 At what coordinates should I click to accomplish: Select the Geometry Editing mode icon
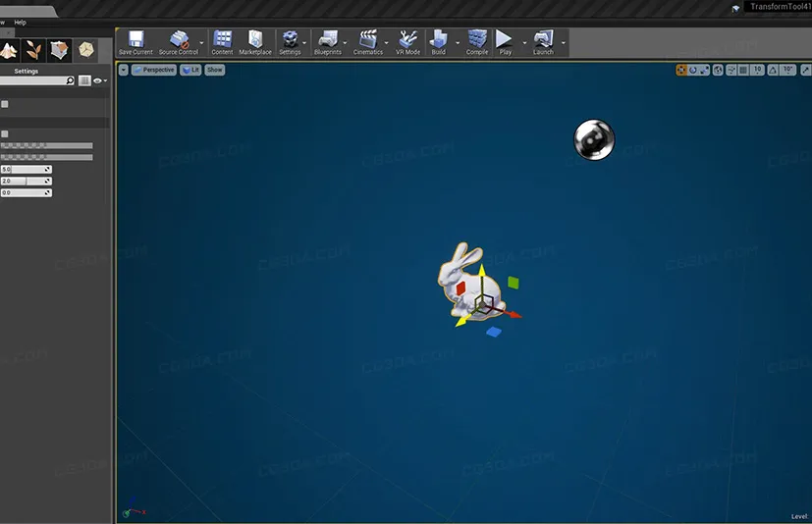click(59, 50)
